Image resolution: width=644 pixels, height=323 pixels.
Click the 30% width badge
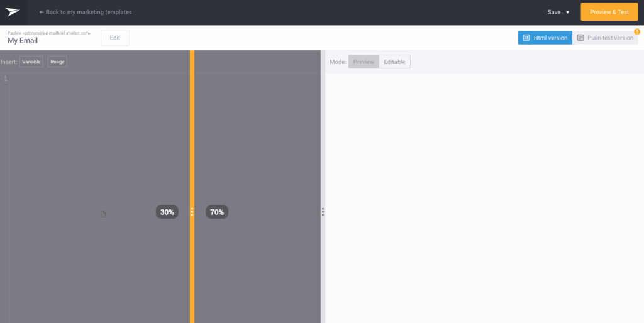(x=167, y=212)
